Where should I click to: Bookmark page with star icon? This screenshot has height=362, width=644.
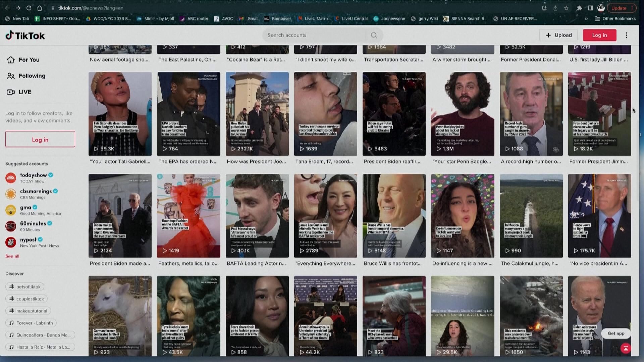click(x=566, y=8)
